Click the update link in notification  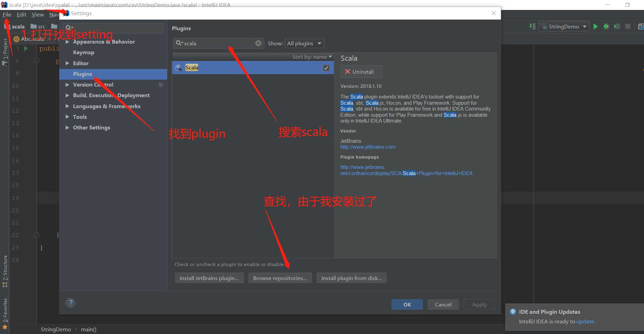click(585, 322)
